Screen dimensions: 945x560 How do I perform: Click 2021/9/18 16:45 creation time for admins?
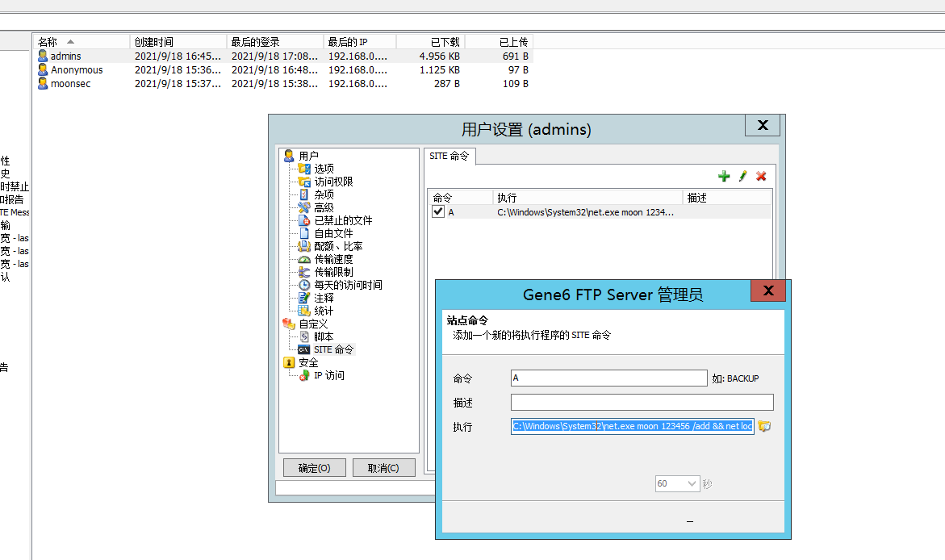tap(178, 56)
